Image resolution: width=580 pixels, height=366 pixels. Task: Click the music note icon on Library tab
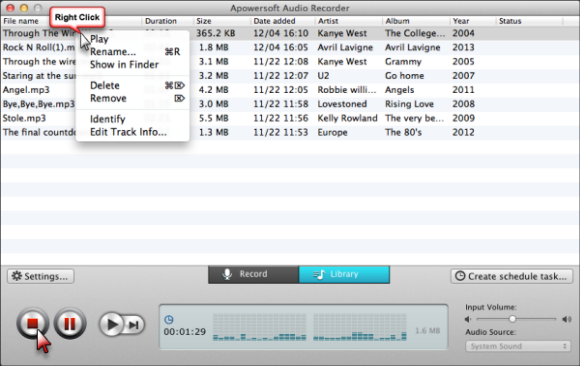pos(319,275)
